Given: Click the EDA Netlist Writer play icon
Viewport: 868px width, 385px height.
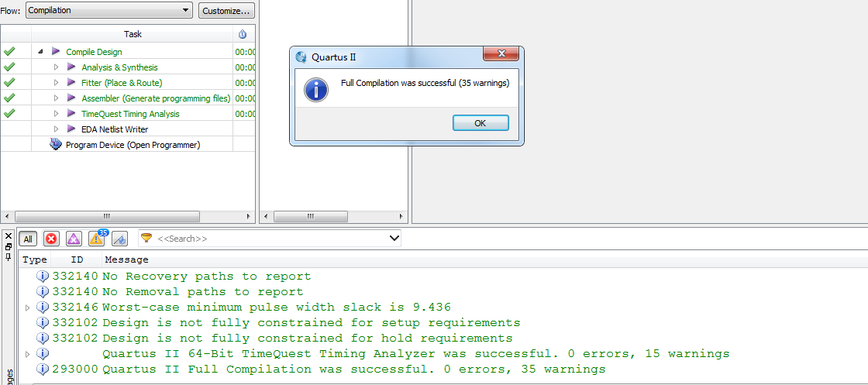Looking at the screenshot, I should 71,129.
